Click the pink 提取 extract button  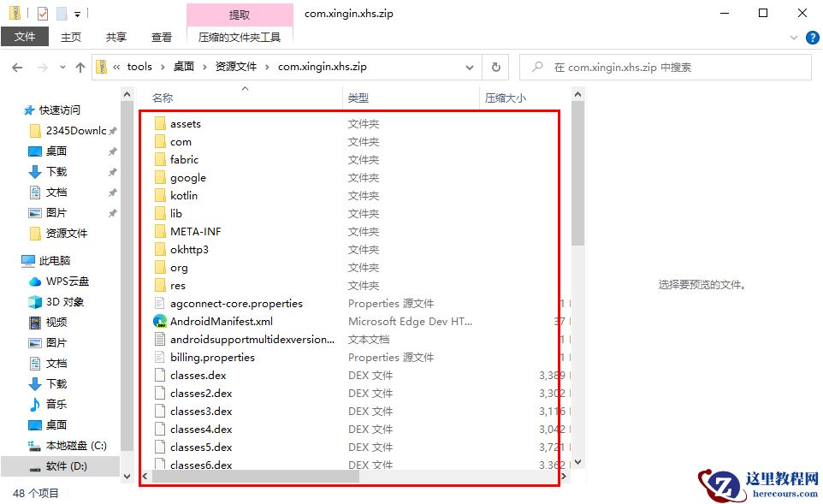click(x=240, y=14)
